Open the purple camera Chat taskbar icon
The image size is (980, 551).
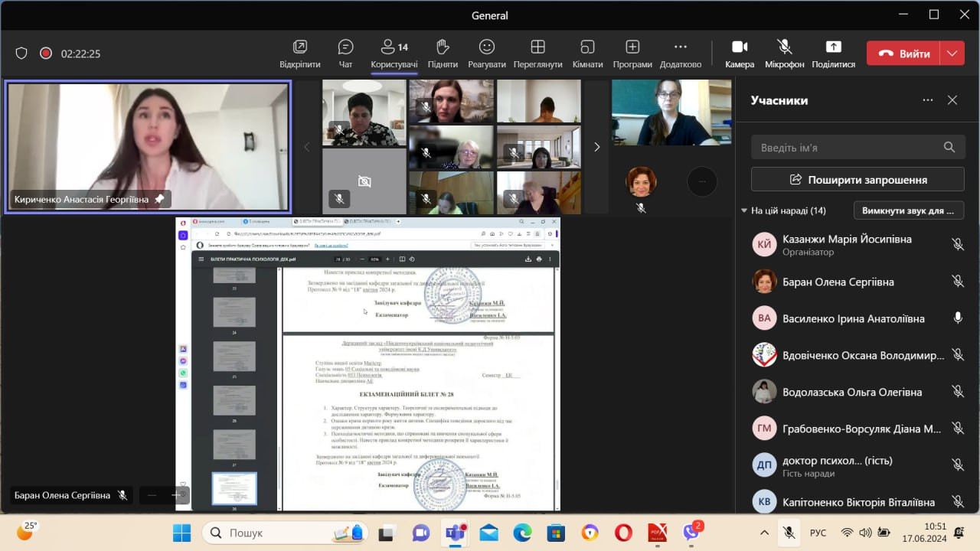tap(421, 533)
